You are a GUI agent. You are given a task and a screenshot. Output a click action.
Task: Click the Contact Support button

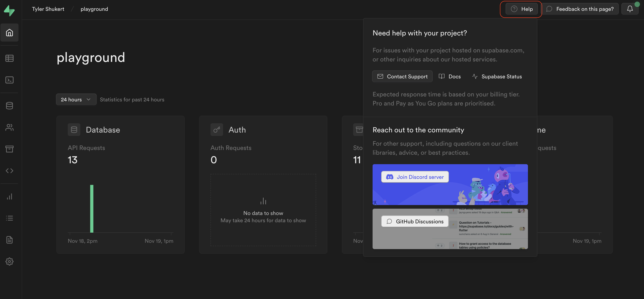[402, 77]
